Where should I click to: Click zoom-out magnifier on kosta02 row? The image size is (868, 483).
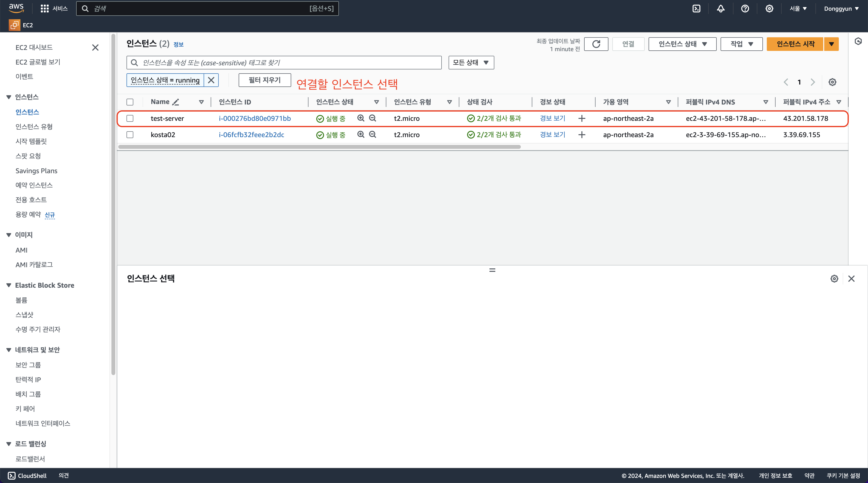click(372, 135)
